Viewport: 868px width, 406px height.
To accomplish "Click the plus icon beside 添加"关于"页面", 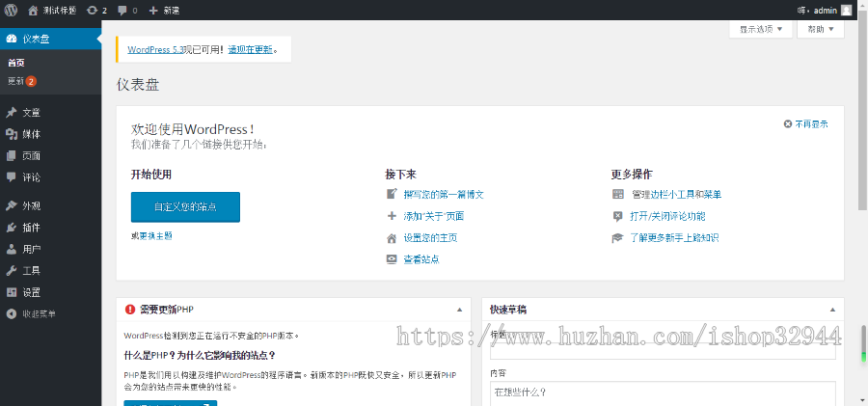I will point(392,216).
